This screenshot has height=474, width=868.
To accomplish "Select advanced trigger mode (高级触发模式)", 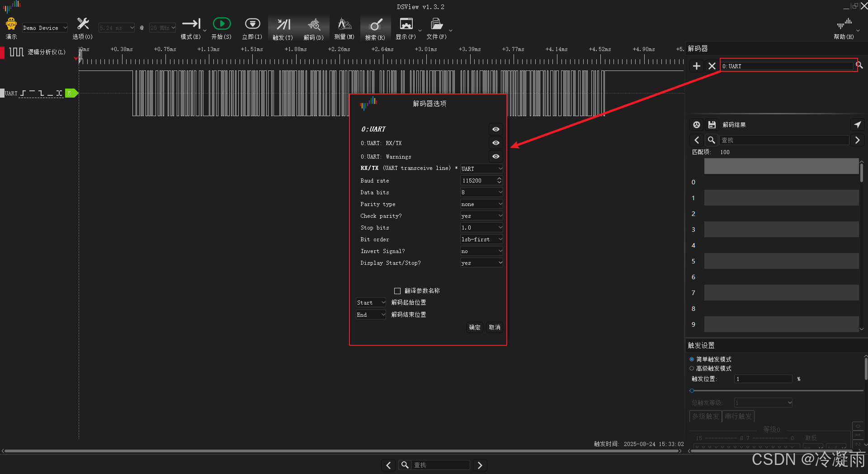I will click(x=692, y=368).
